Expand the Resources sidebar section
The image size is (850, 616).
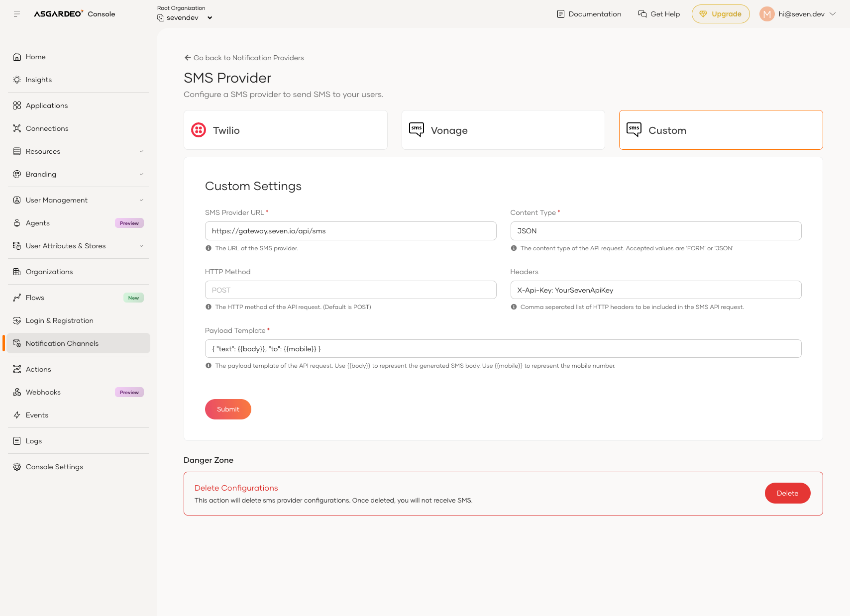point(141,151)
